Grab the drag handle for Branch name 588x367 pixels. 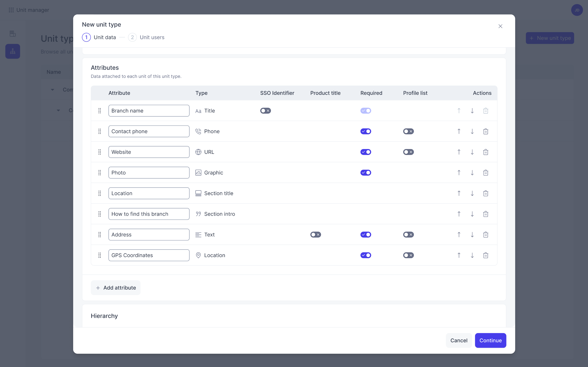point(100,111)
